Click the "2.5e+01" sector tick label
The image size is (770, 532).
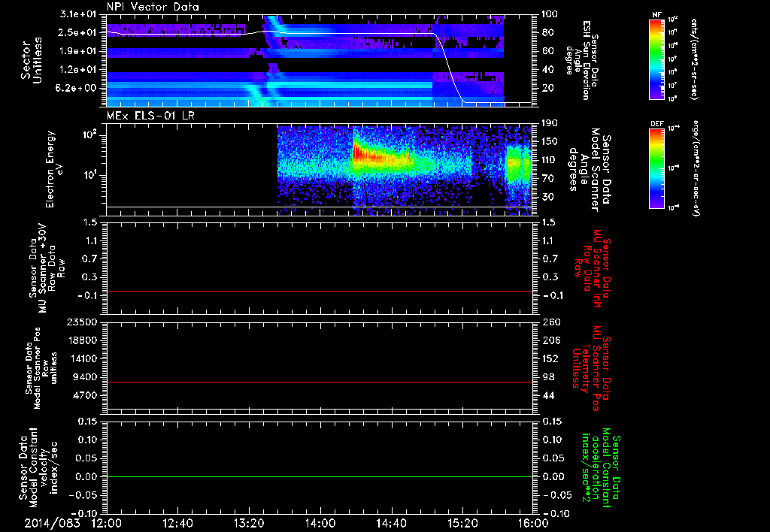[x=78, y=32]
